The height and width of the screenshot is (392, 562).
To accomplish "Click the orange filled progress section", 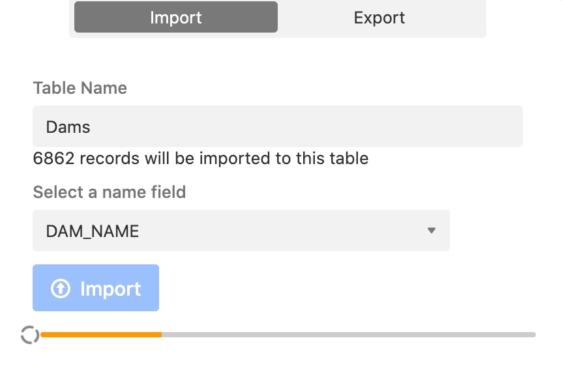I will tap(101, 335).
